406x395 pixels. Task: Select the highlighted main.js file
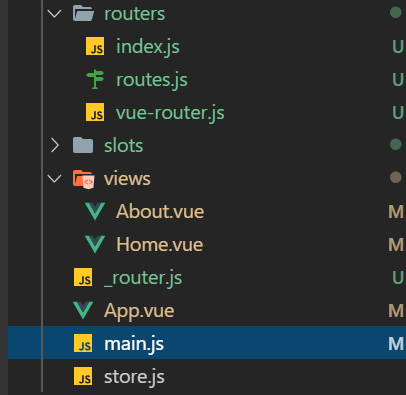pos(207,343)
